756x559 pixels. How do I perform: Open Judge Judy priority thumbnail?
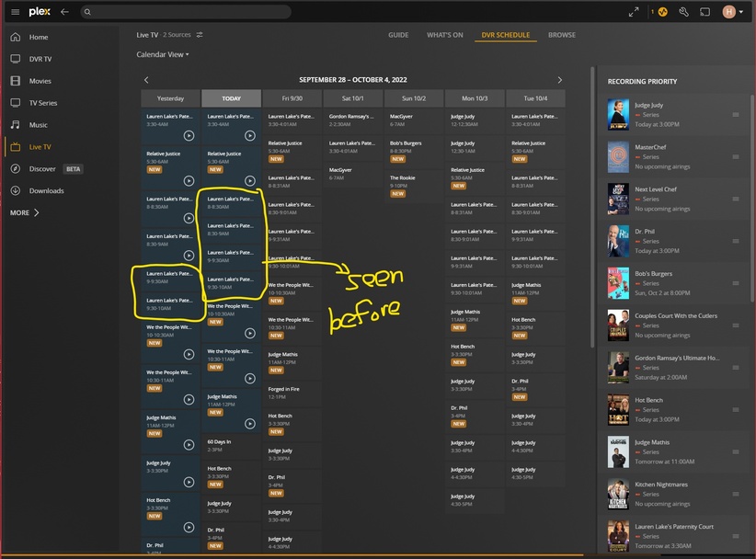click(x=618, y=115)
